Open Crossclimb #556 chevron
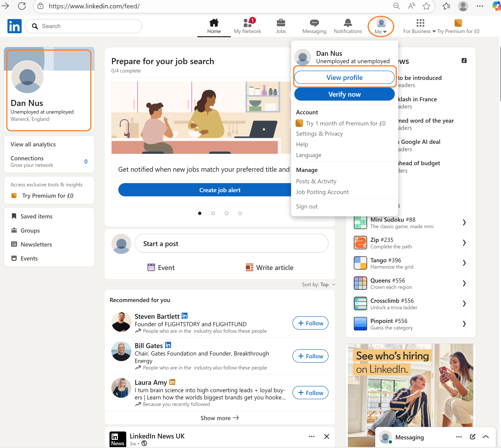Viewport: 501px width, 448px height. tap(464, 303)
